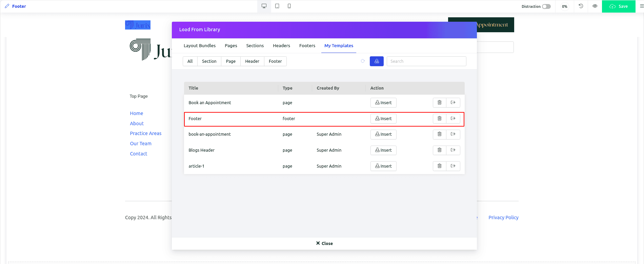
Task: Insert the Footer template
Action: 383,118
